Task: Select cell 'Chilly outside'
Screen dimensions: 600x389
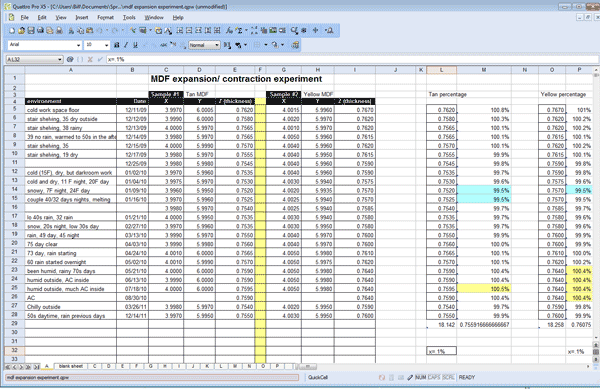Action: pyautogui.click(x=71, y=307)
